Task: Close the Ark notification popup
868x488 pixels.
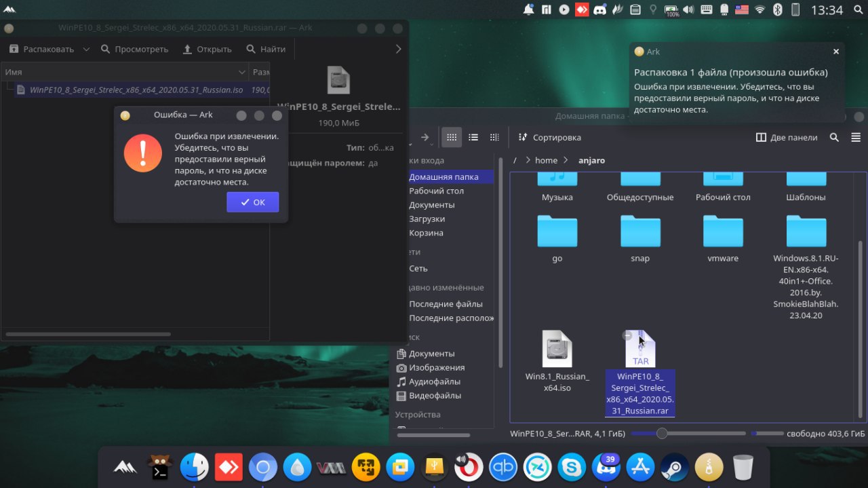Action: click(x=835, y=52)
